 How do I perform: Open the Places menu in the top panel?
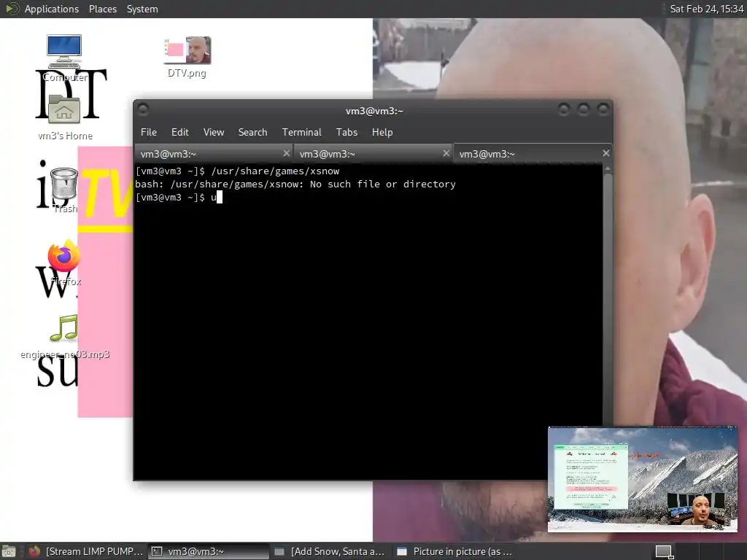103,9
